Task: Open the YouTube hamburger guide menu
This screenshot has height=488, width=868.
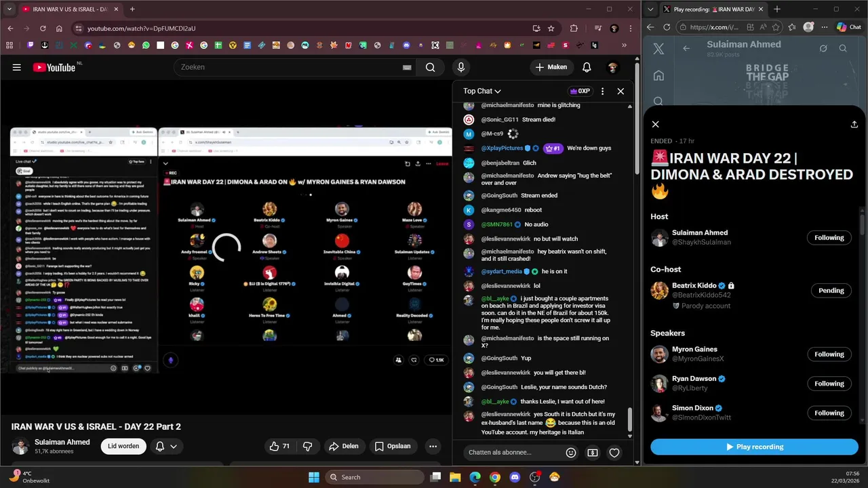Action: pyautogui.click(x=17, y=67)
